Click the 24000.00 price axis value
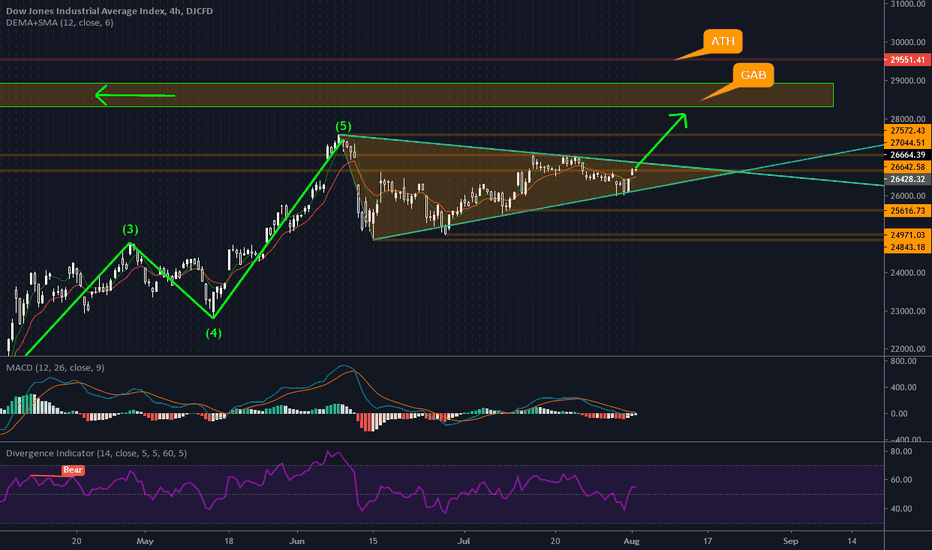932x550 pixels. click(908, 273)
